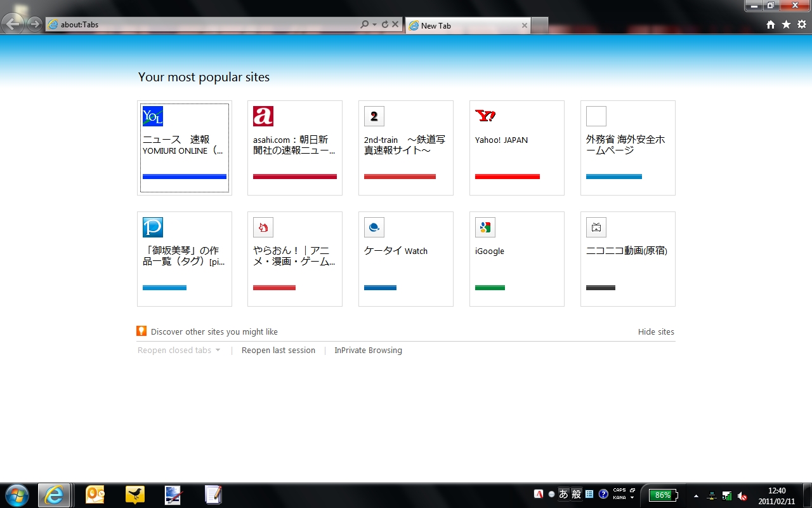Click the red activity bar on やらおん tile
Screen dimensions: 812x508
274,288
